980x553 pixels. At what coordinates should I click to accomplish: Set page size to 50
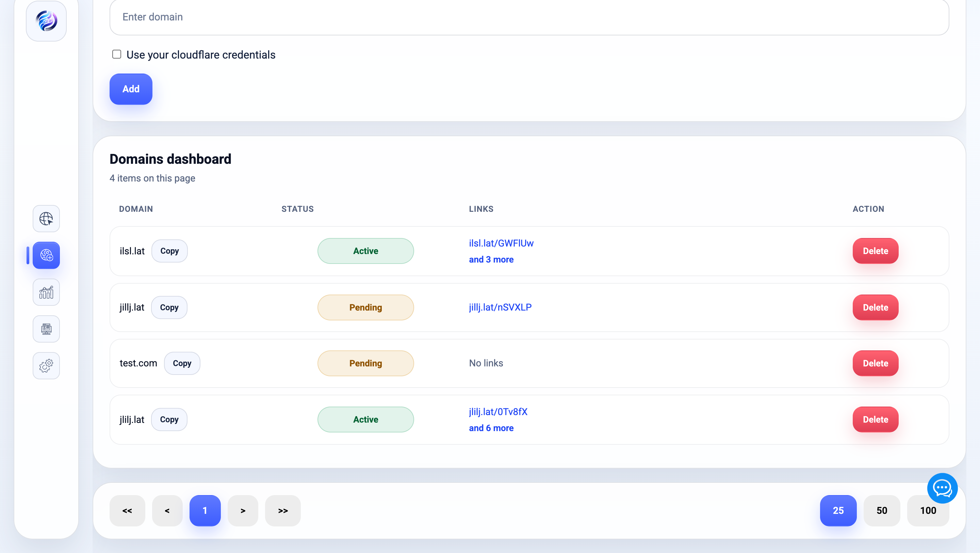click(881, 510)
